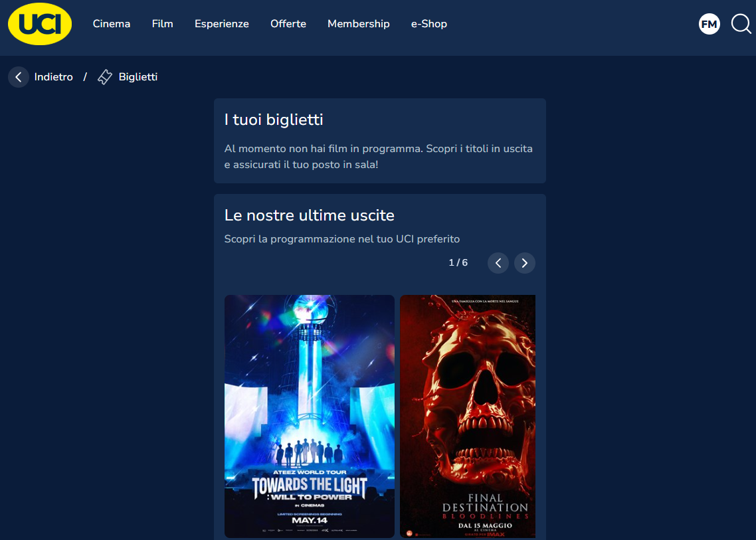
Task: Click the 1 / 6 slide counter
Action: [x=458, y=263]
